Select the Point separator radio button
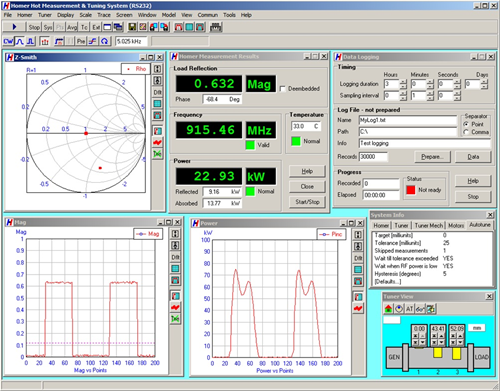The width and height of the screenshot is (500, 391). (466, 124)
